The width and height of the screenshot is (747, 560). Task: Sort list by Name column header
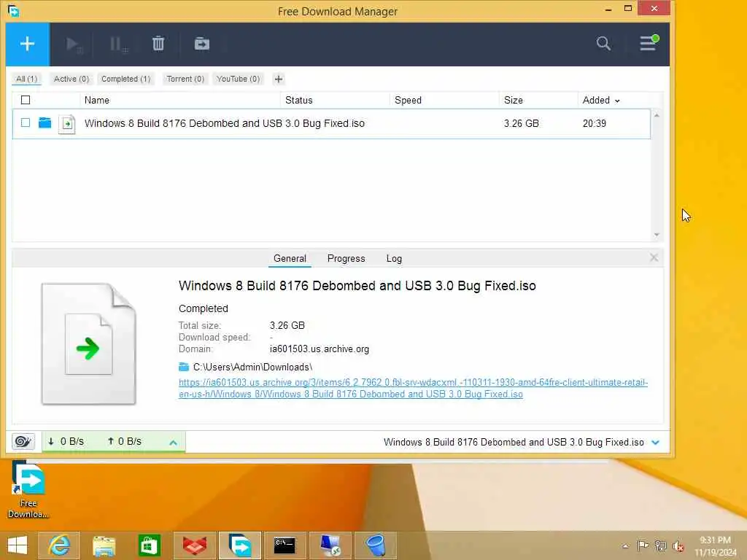[x=97, y=100]
